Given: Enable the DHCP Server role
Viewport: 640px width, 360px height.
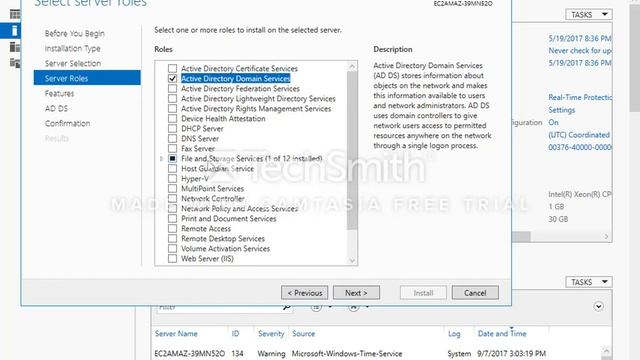Looking at the screenshot, I should click(x=173, y=129).
